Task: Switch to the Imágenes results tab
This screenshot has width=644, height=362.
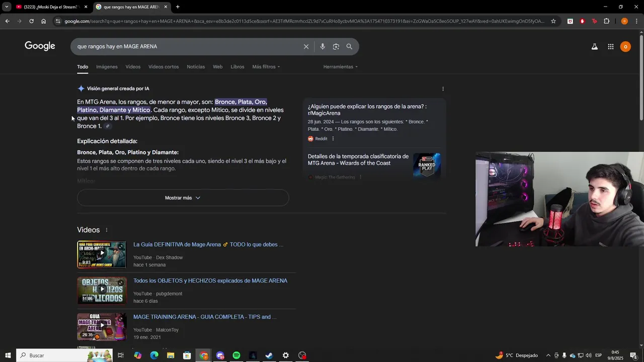Action: 107,67
